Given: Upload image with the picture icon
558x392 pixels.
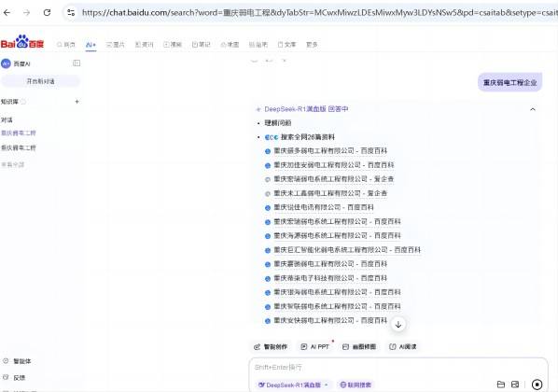Looking at the screenshot, I should coord(515,385).
